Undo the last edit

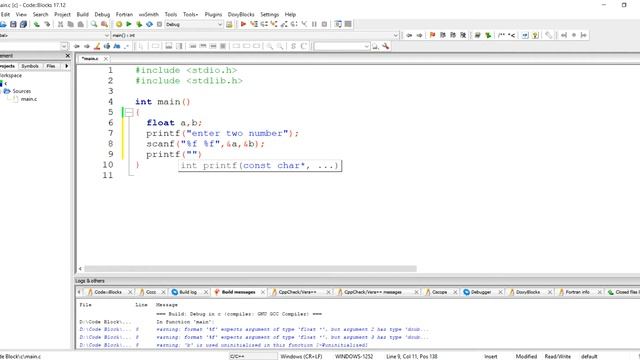point(37,24)
